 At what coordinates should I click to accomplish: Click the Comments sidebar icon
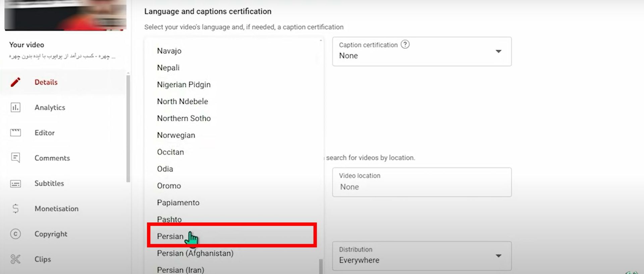(x=15, y=158)
